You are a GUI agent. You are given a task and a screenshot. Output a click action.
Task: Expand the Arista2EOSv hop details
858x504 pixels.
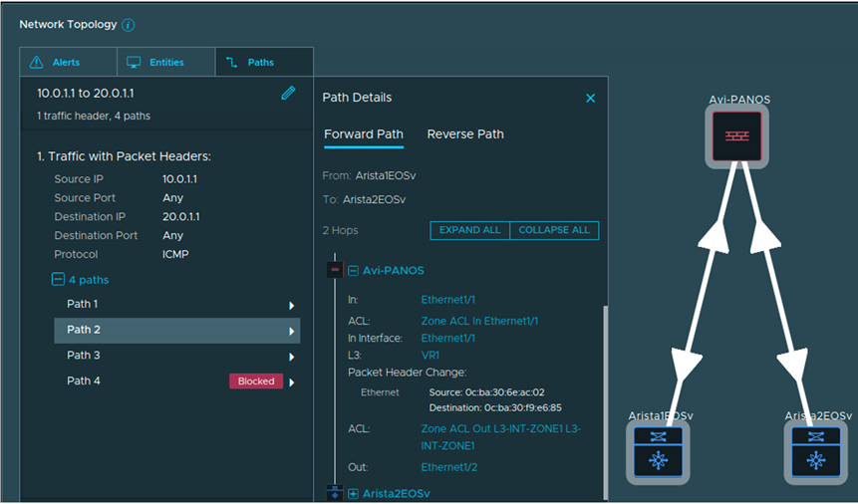[x=353, y=493]
